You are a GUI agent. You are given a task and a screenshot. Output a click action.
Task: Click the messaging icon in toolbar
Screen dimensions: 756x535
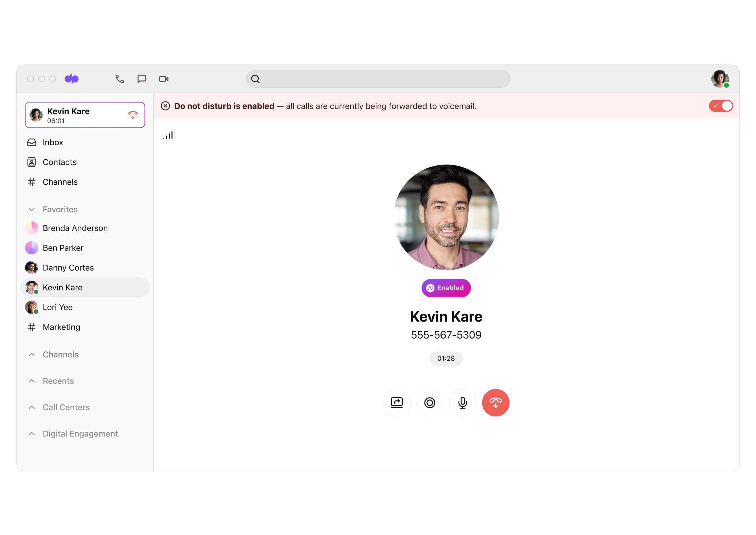142,79
